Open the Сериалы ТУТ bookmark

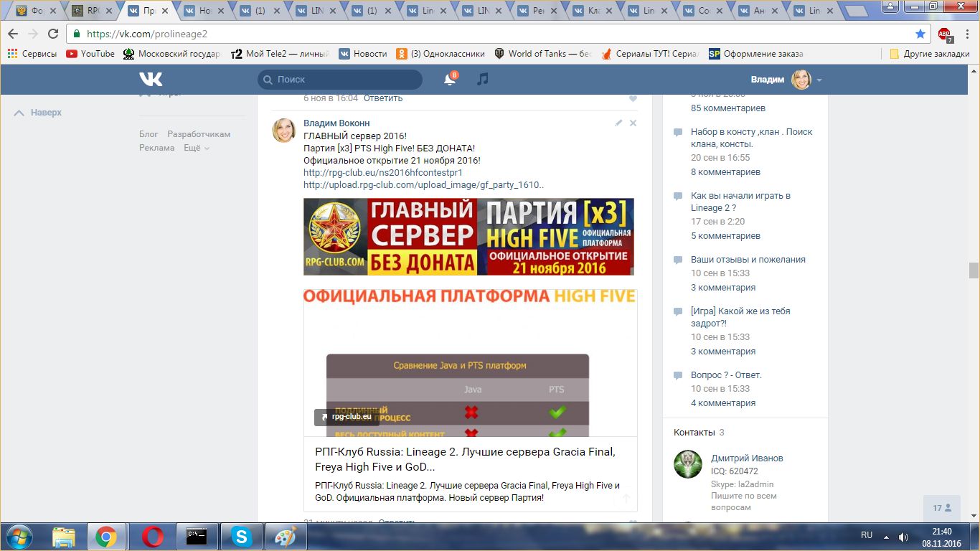(650, 54)
